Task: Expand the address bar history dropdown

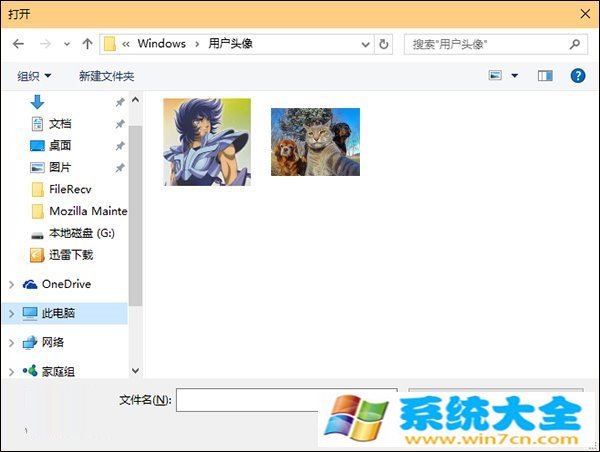Action: pyautogui.click(x=365, y=45)
